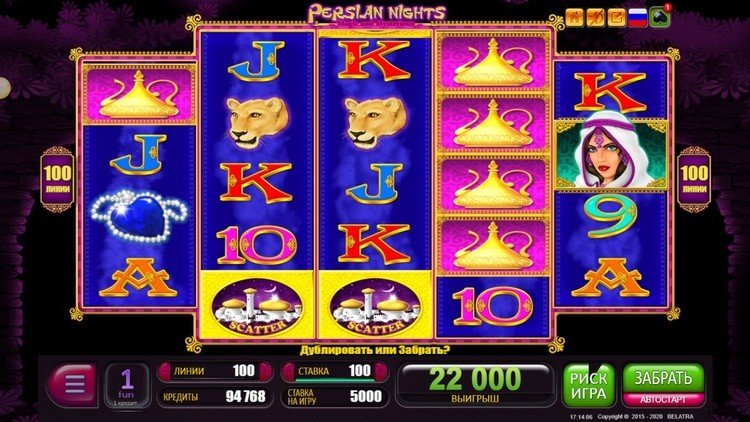The width and height of the screenshot is (750, 422).
Task: Click the 22 000 Выигрыш win display
Action: [x=475, y=385]
